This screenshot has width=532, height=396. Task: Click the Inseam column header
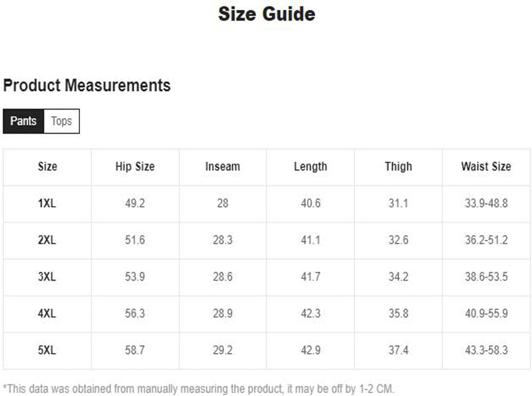(222, 167)
